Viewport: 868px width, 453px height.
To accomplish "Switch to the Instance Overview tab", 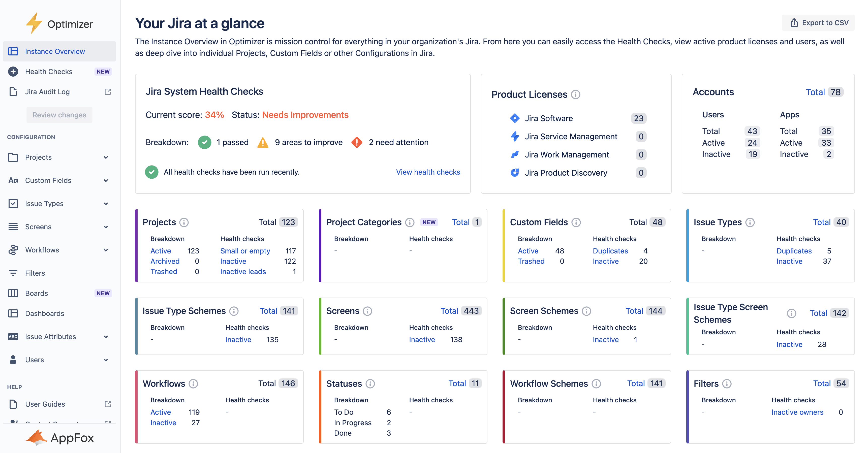I will [x=55, y=51].
